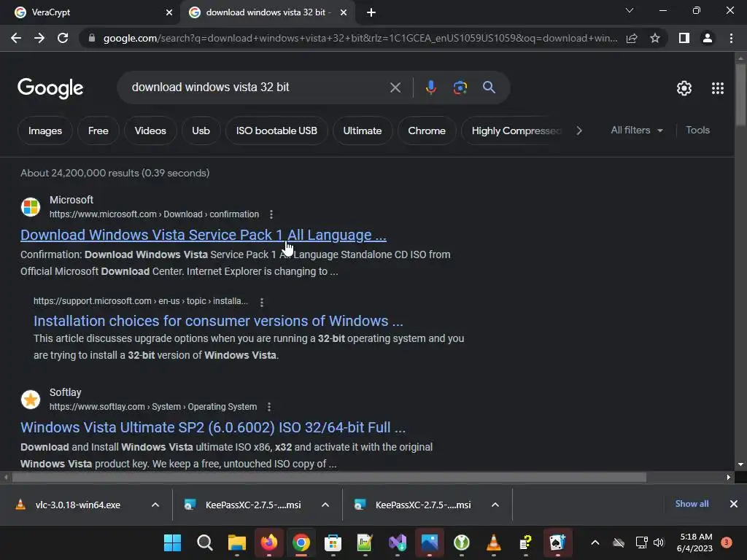The image size is (747, 560).
Task: Search by image with Google Lens
Action: 460,87
